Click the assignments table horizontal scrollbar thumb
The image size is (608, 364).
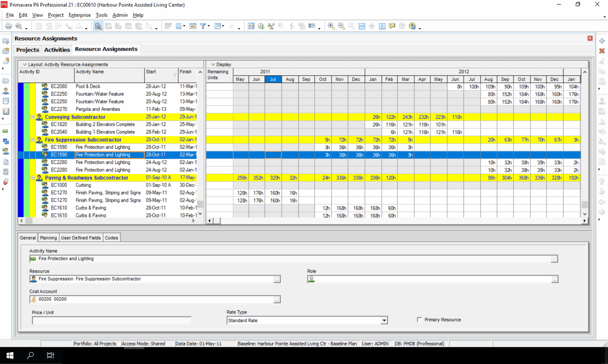coord(29,221)
